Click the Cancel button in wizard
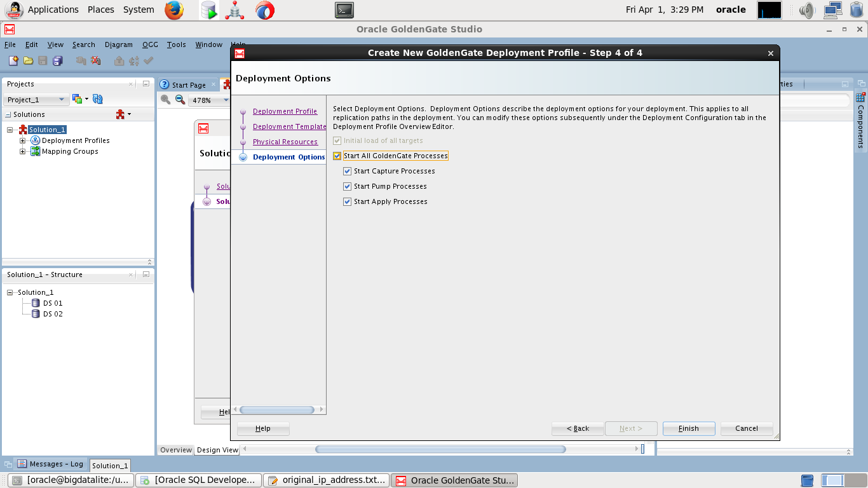Viewport: 868px width, 488px height. (x=747, y=428)
